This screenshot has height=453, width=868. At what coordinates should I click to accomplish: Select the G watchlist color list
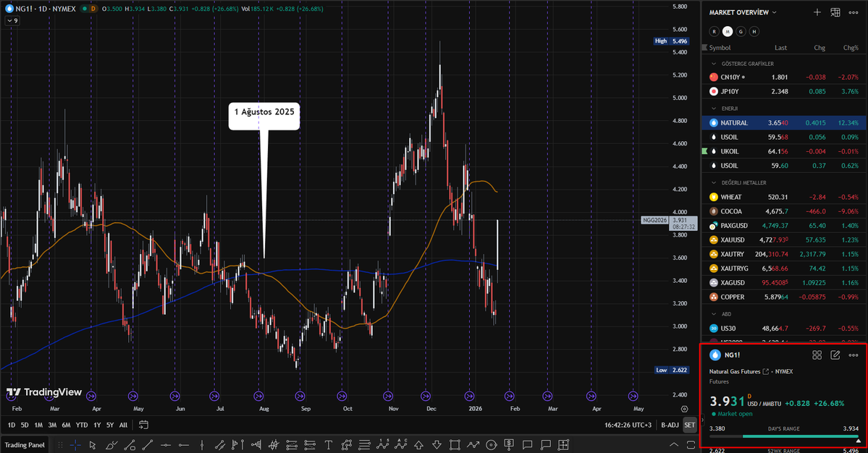tap(741, 32)
